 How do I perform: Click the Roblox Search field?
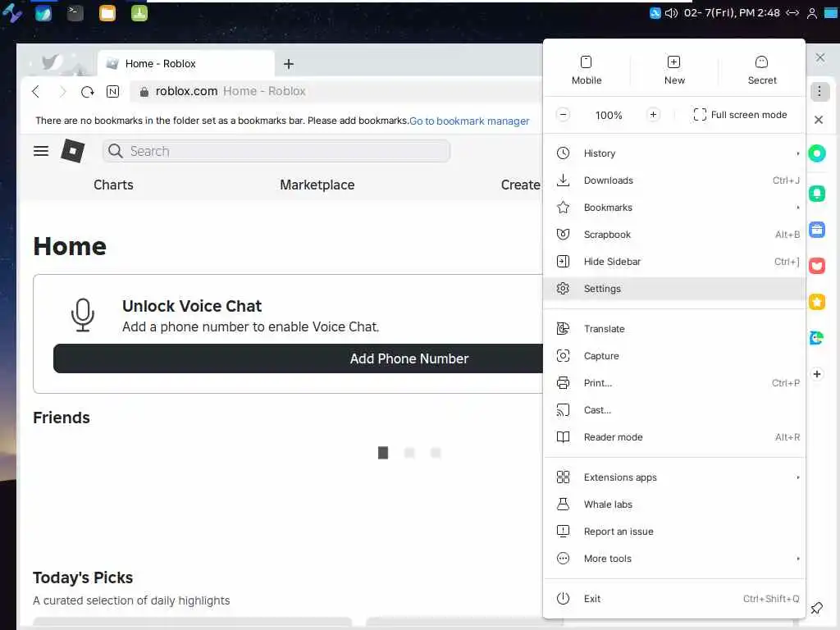coord(276,151)
